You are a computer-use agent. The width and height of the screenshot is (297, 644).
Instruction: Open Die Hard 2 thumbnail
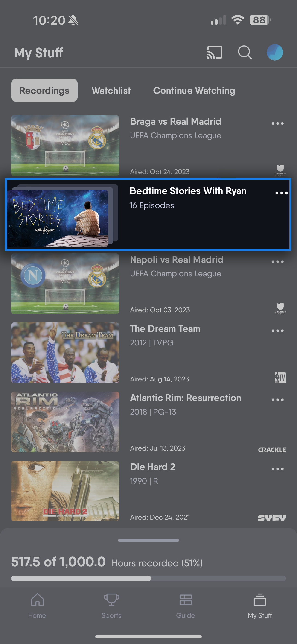click(x=65, y=491)
